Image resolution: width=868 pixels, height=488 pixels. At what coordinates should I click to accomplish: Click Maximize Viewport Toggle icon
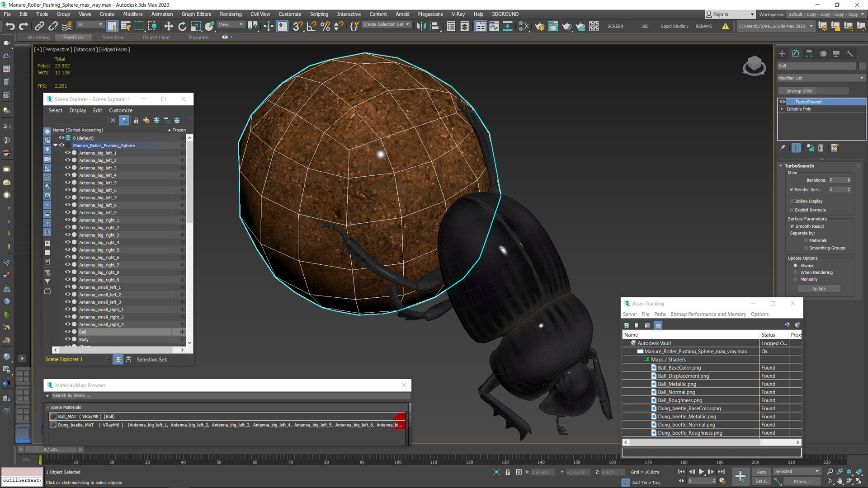[859, 481]
